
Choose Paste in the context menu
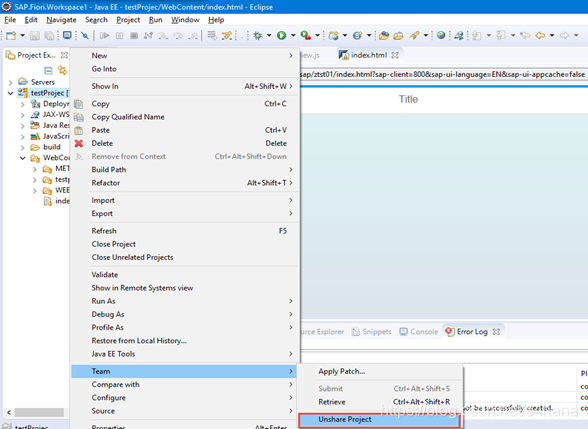point(185,130)
